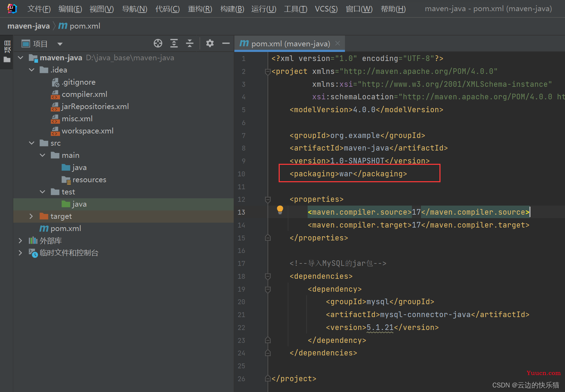
Task: Open the 工具(T) menu
Action: click(295, 9)
